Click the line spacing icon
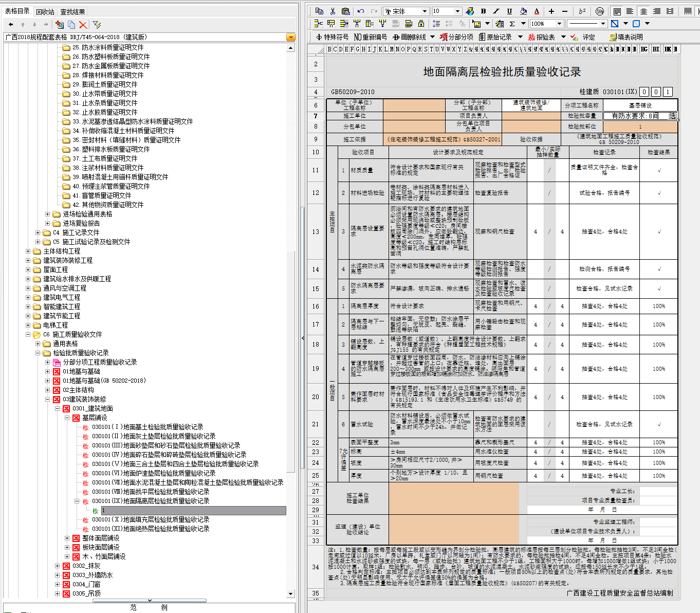700x613 pixels. point(436,24)
